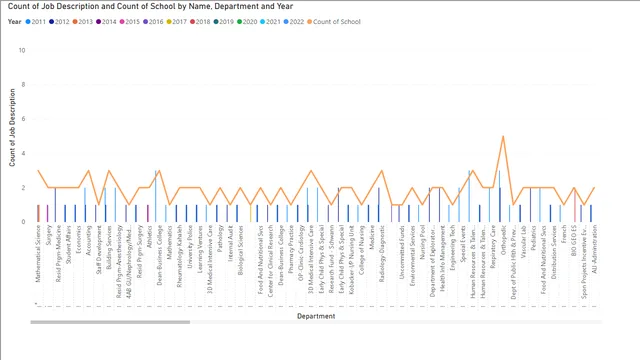The height and width of the screenshot is (360, 640).
Task: Select the Pathology axis label
Action: [220, 238]
